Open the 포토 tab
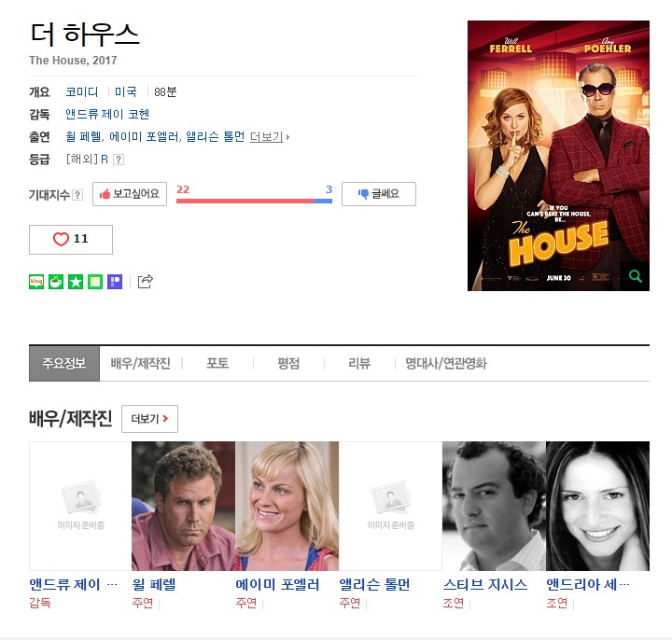 (217, 363)
